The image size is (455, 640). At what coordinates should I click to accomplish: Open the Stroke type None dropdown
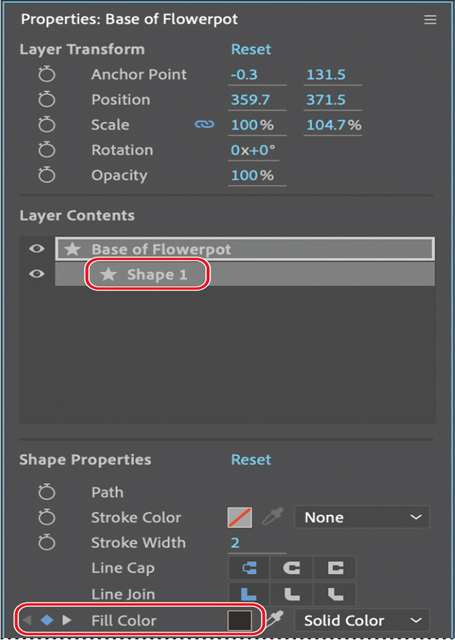362,517
